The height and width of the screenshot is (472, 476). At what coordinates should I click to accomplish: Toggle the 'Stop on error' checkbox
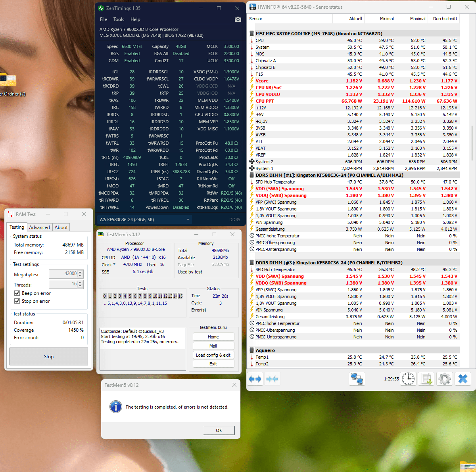[17, 301]
